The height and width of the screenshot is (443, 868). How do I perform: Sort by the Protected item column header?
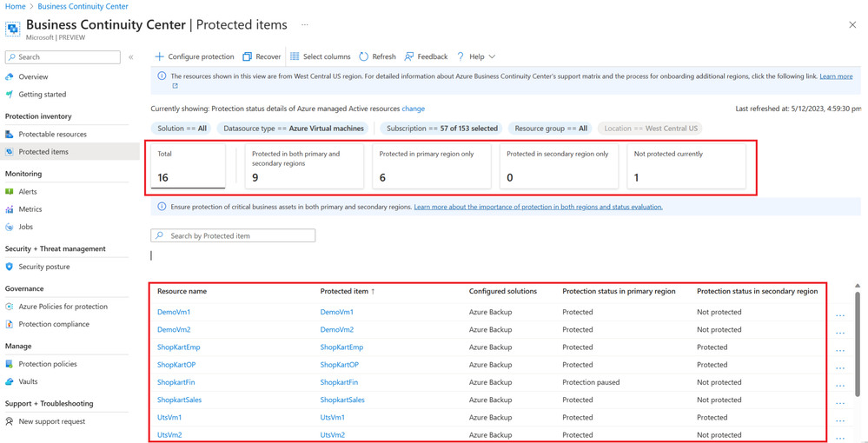point(347,291)
